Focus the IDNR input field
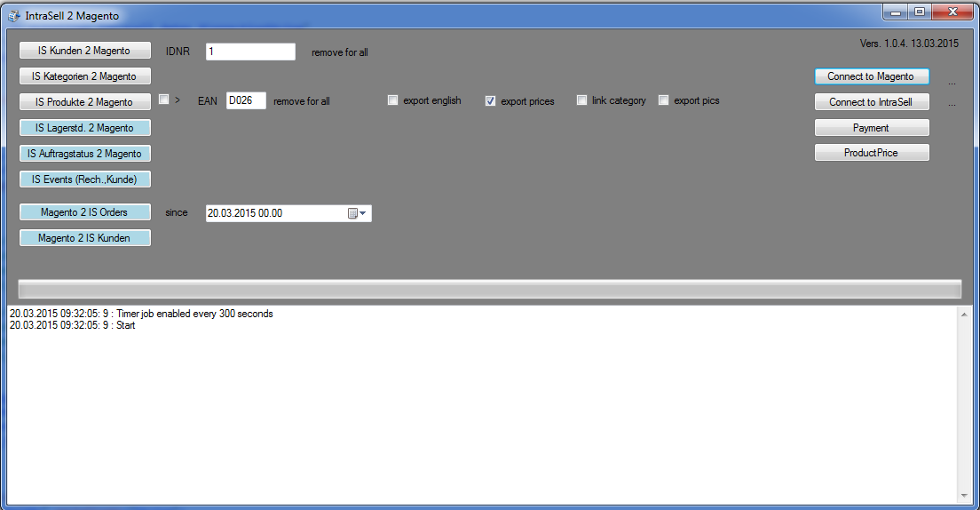This screenshot has height=510, width=980. click(x=250, y=52)
